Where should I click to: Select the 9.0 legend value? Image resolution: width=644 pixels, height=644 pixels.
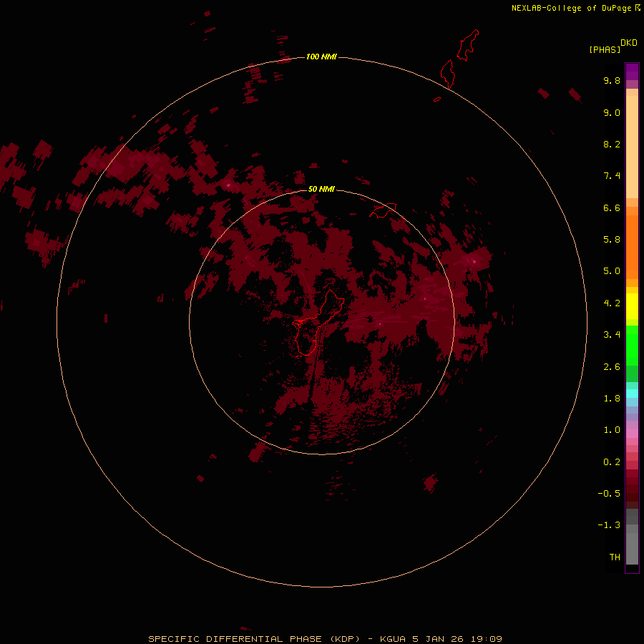click(612, 112)
